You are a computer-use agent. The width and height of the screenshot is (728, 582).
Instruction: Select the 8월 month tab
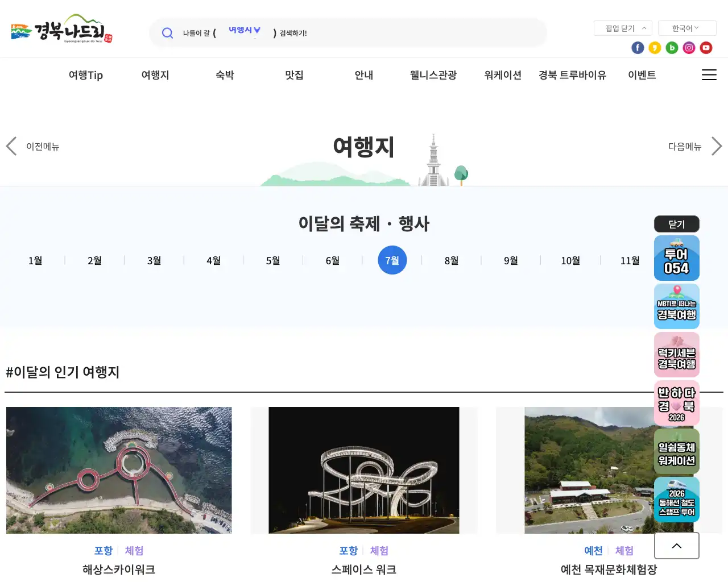(x=452, y=260)
